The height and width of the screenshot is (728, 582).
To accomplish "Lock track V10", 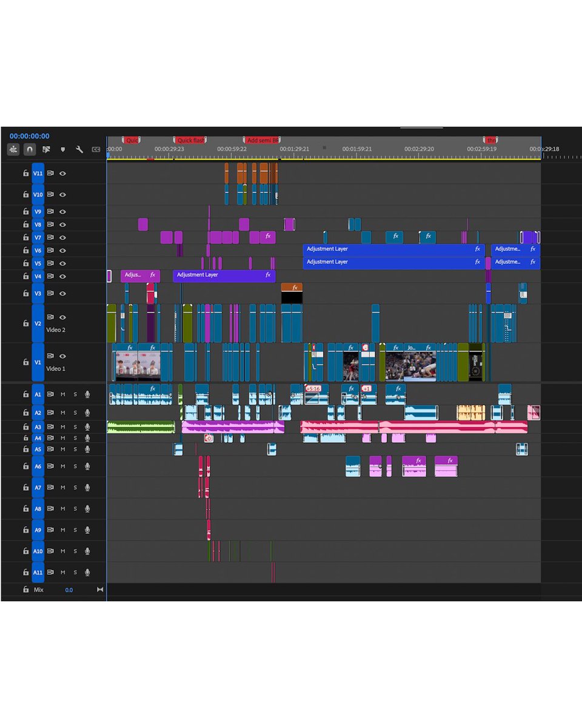I will point(25,195).
